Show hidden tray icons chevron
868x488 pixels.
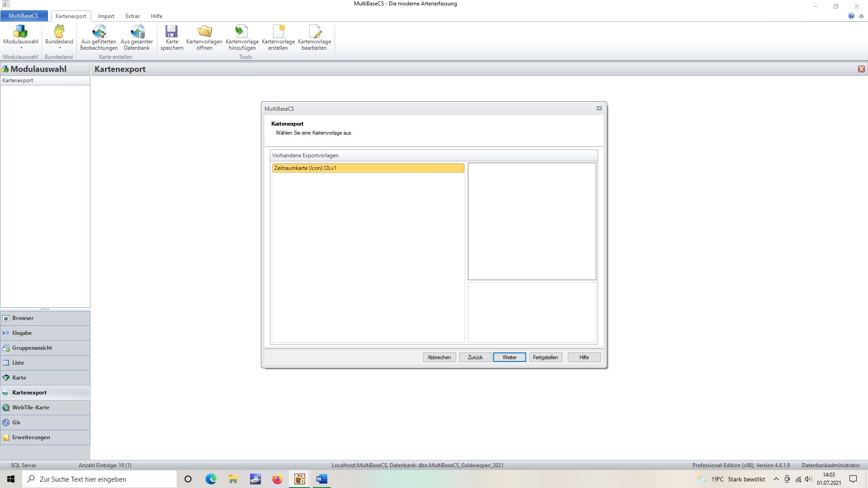pos(776,479)
